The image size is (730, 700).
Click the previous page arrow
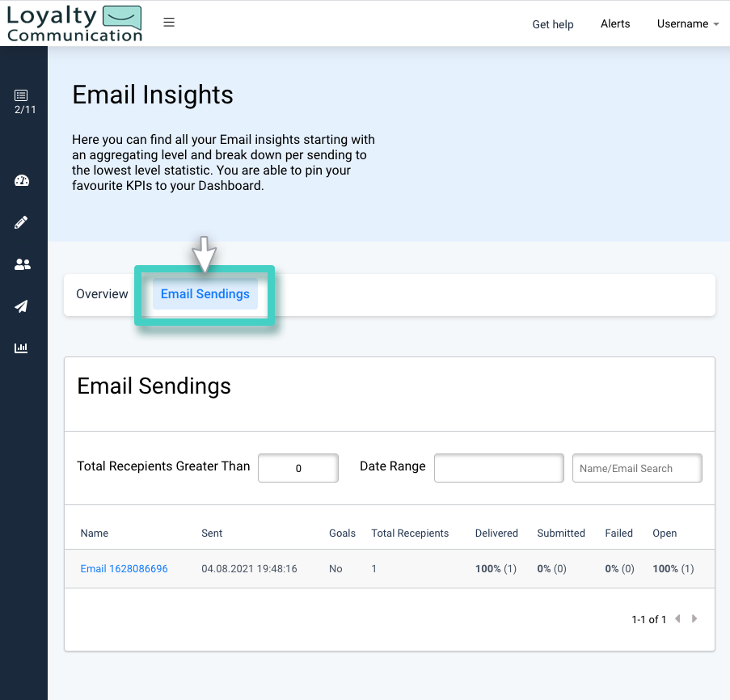(x=677, y=618)
